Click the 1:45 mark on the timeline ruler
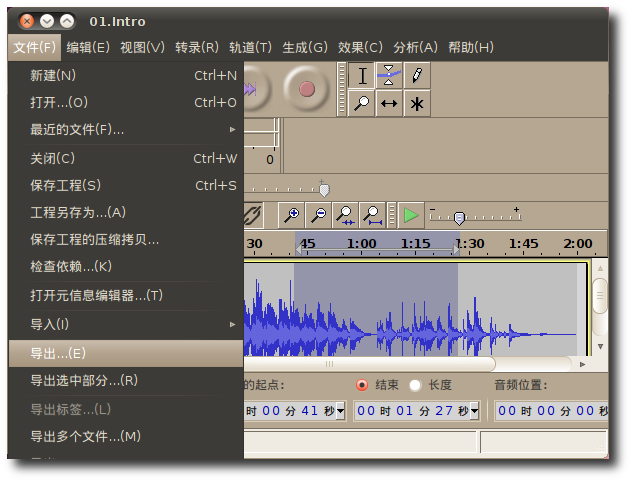 524,243
